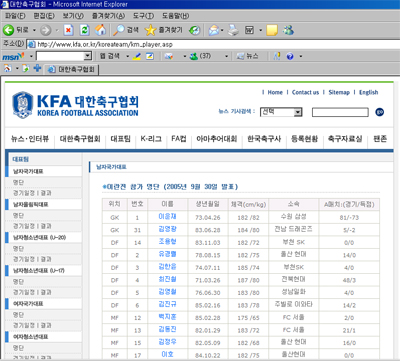Open the History or Media icon
Image resolution: width=400 pixels, height=361 pixels.
click(195, 30)
